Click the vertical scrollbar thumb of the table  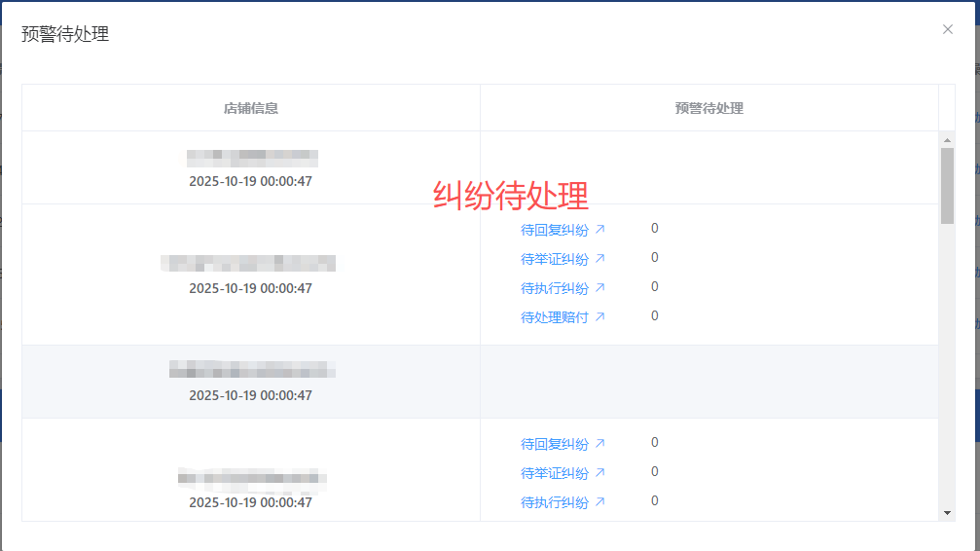click(x=947, y=185)
